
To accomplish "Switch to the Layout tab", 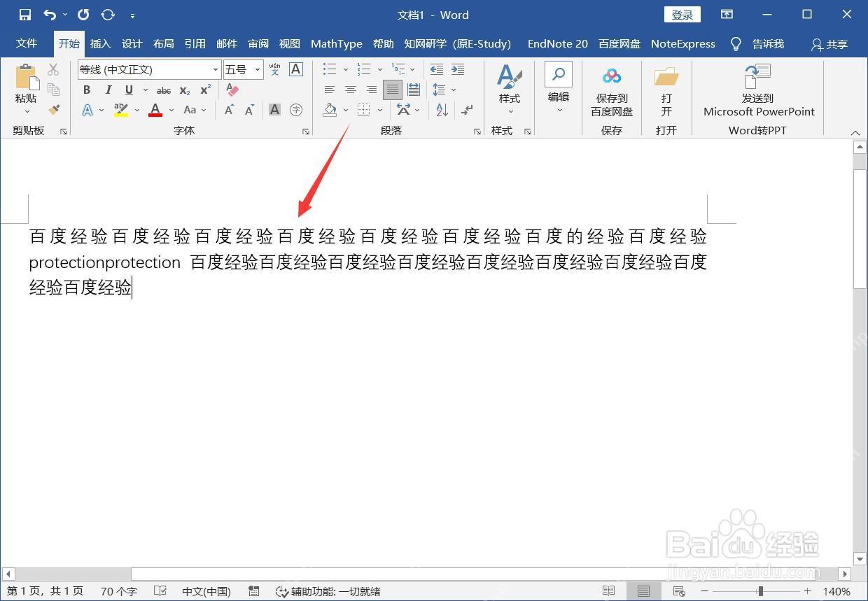I will point(163,43).
